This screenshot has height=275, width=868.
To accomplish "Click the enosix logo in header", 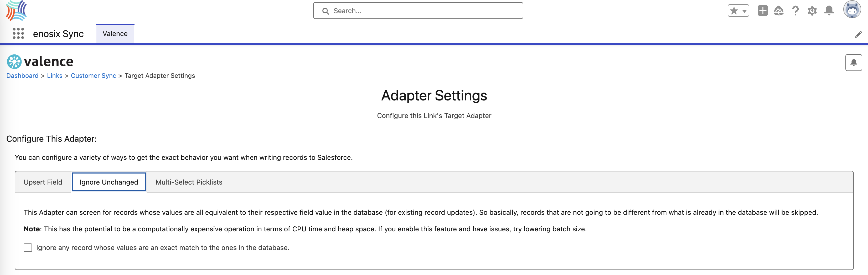I will (16, 11).
